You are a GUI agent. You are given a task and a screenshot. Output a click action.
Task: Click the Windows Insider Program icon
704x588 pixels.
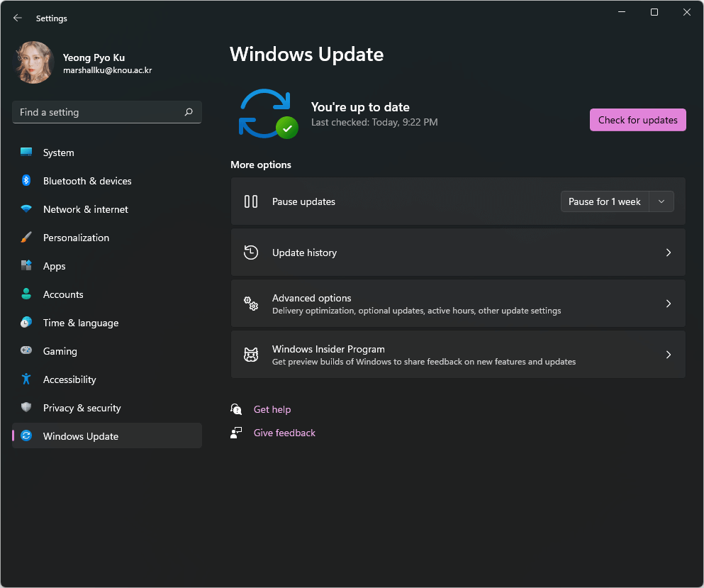point(250,354)
